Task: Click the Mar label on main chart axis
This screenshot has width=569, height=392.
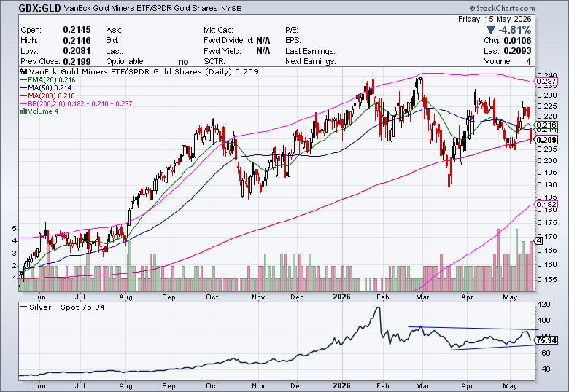Action: [x=422, y=297]
